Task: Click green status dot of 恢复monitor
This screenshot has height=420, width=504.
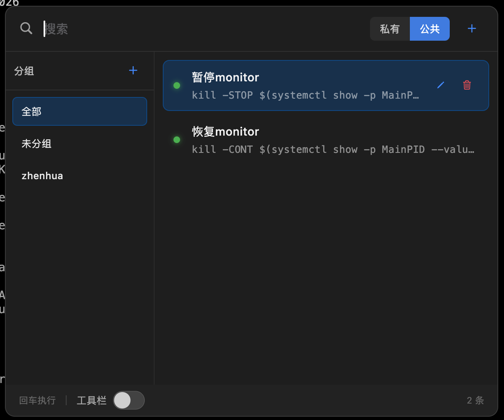Action: pos(177,140)
